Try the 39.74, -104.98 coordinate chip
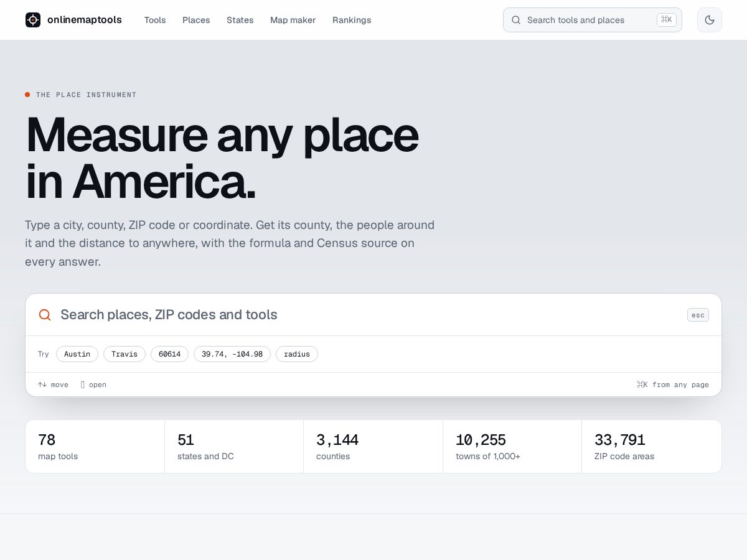The width and height of the screenshot is (747, 560). (x=232, y=354)
